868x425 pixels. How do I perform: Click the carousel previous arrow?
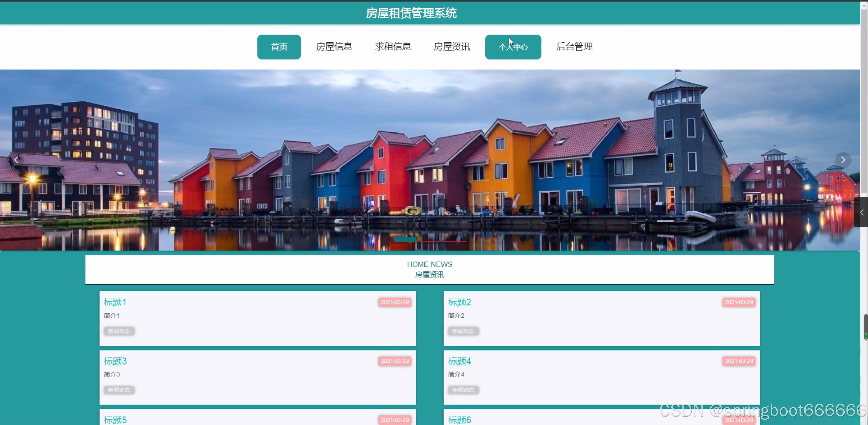tap(16, 160)
